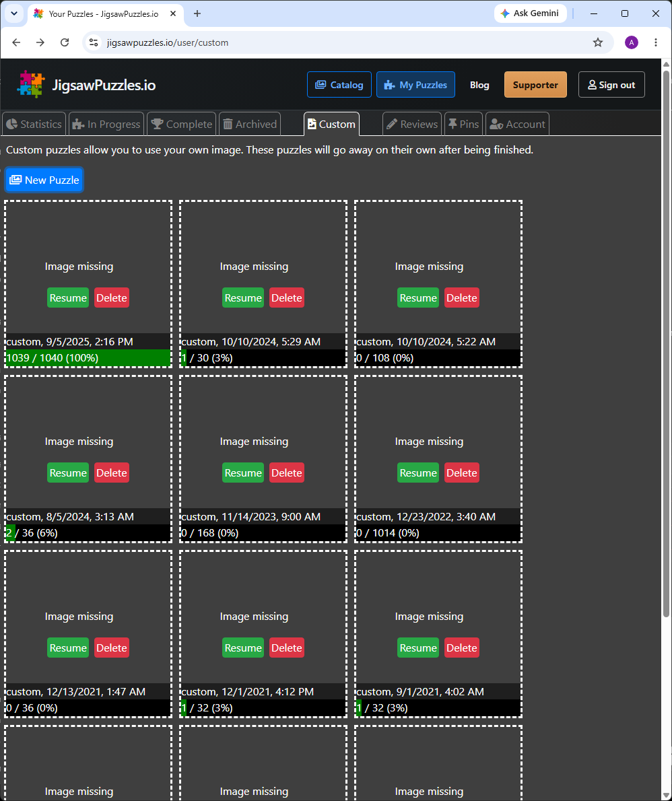Open the Statistics tab
Image resolution: width=672 pixels, height=801 pixels.
coord(34,124)
